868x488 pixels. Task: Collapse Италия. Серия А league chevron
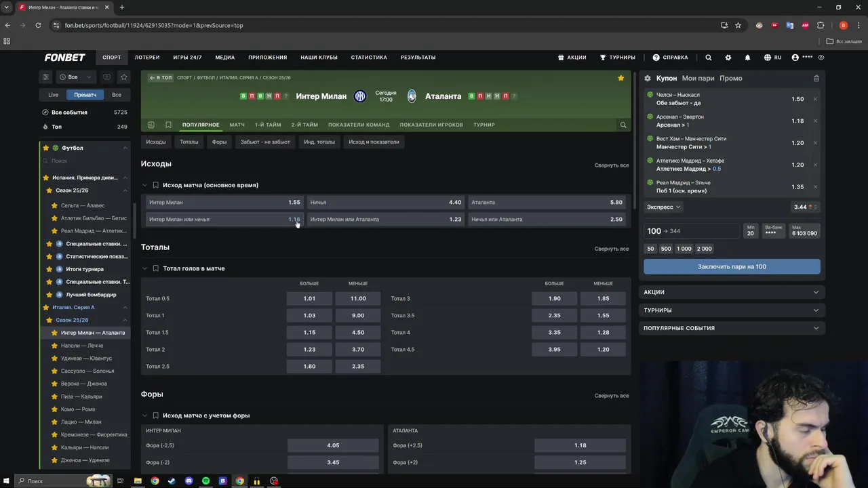125,307
